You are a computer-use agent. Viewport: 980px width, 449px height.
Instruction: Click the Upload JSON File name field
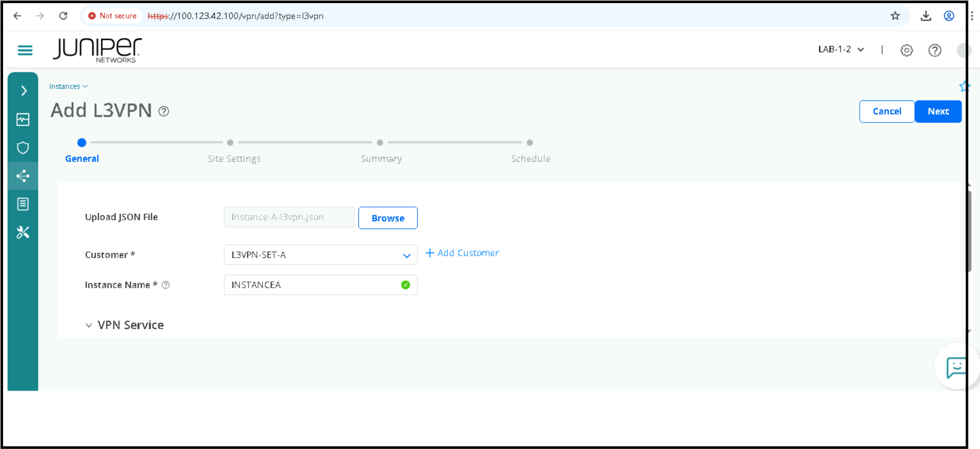tap(289, 217)
